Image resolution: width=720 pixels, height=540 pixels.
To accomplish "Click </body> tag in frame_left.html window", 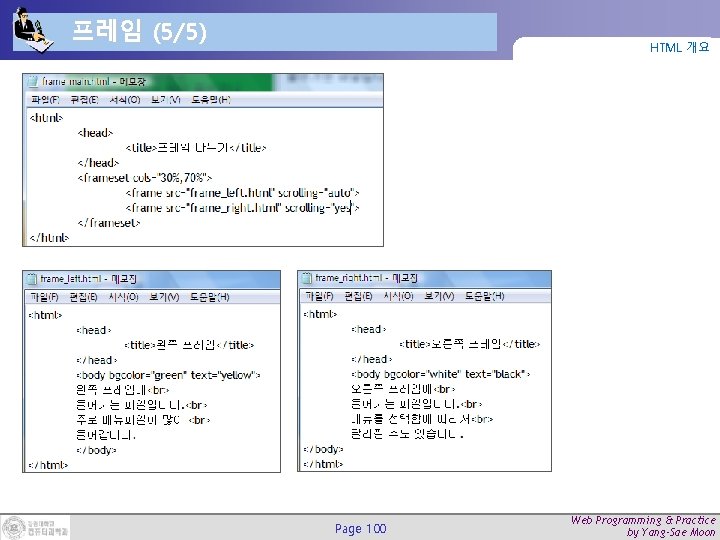I will click(96, 450).
